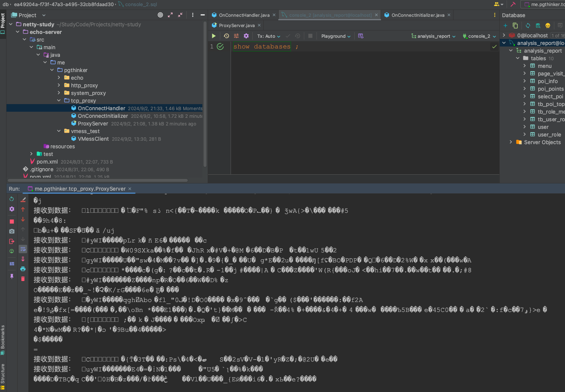Click the layout restore icon in Run panel
Screen dimensions: 565x392
12,263
